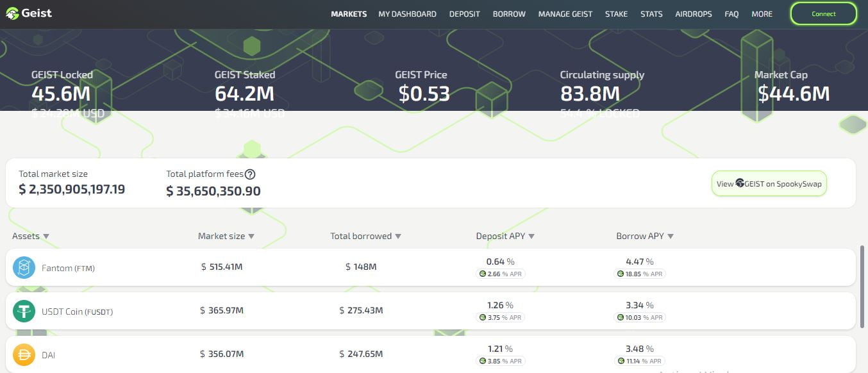Sort the table by Assets arrow
The width and height of the screenshot is (868, 373).
point(46,236)
